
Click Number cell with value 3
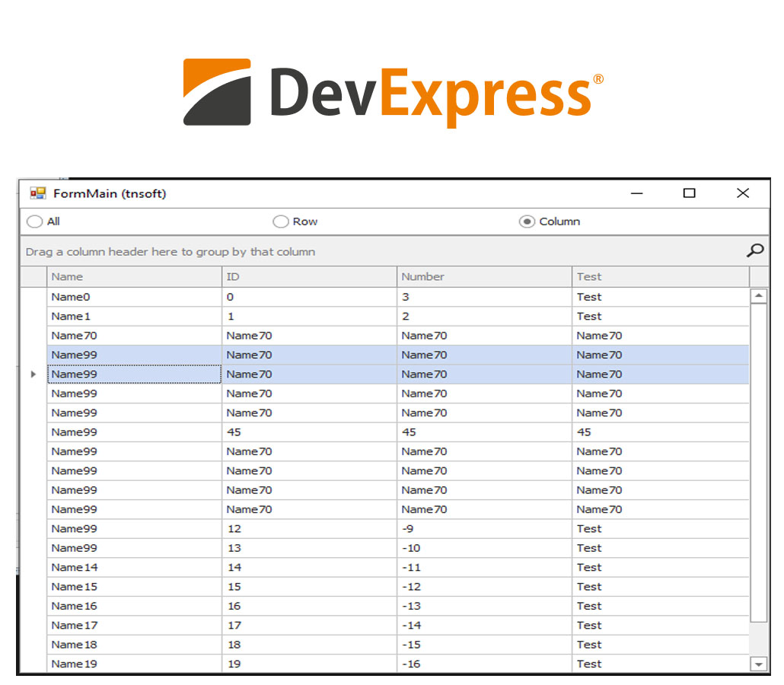[484, 297]
